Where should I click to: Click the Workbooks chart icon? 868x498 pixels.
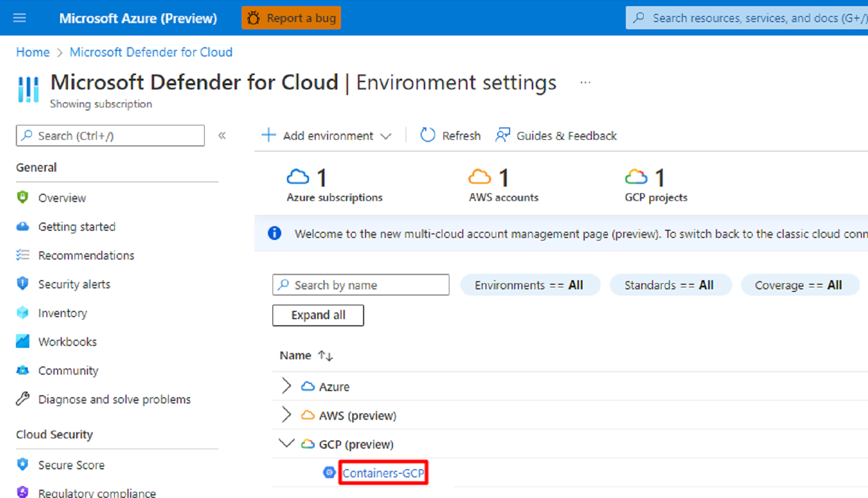[23, 341]
